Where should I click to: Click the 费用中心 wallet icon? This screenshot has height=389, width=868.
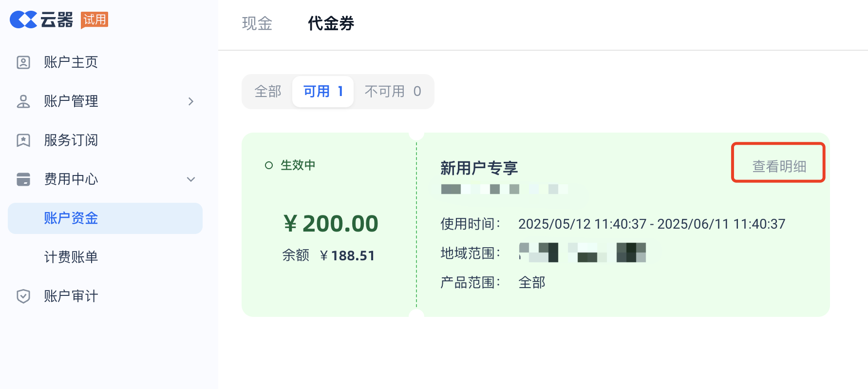point(23,179)
